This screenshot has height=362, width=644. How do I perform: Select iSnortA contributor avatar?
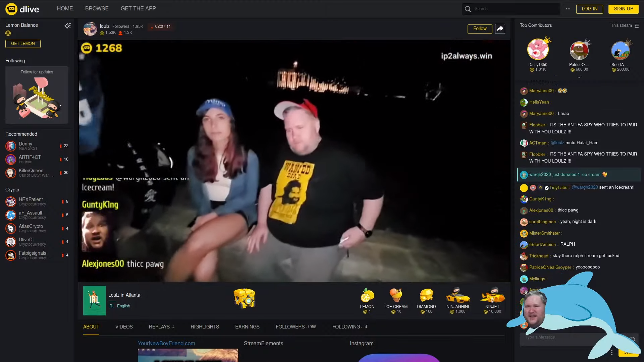click(x=620, y=50)
